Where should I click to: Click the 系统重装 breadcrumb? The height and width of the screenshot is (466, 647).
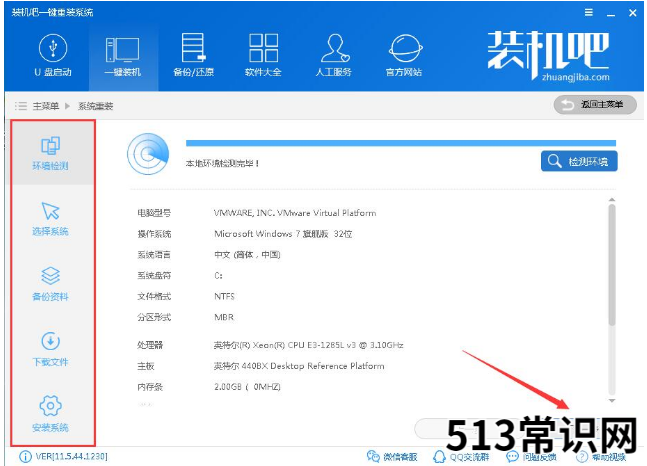(x=95, y=106)
